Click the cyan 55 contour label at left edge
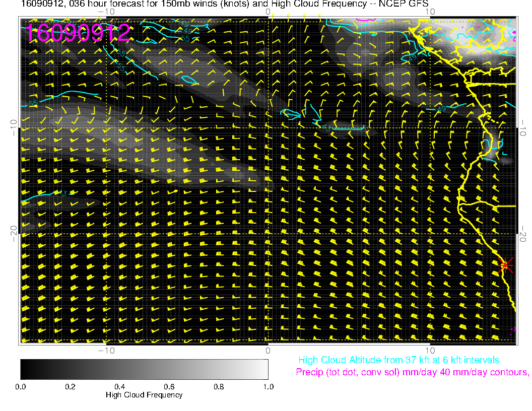532x411 pixels. coord(33,103)
